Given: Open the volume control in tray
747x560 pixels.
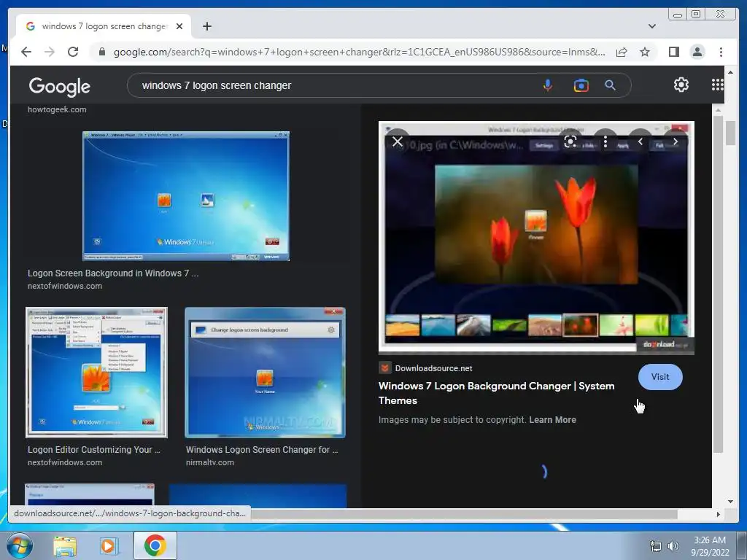Looking at the screenshot, I should pos(673,546).
